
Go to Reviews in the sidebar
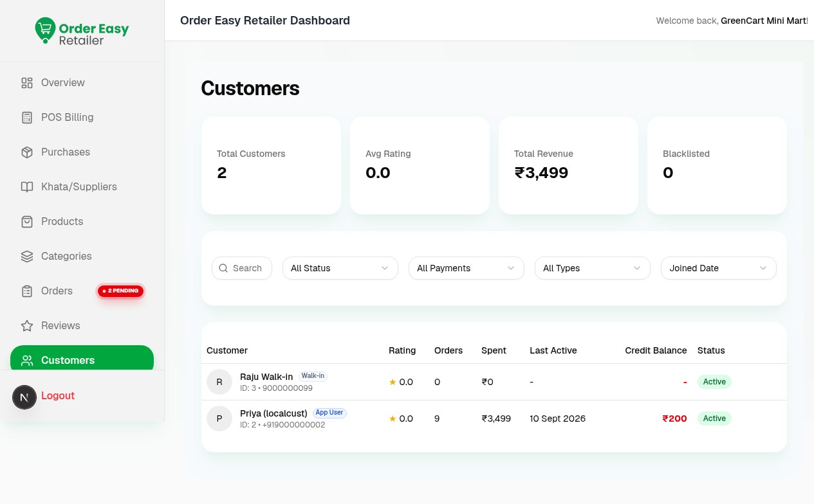click(x=82, y=326)
